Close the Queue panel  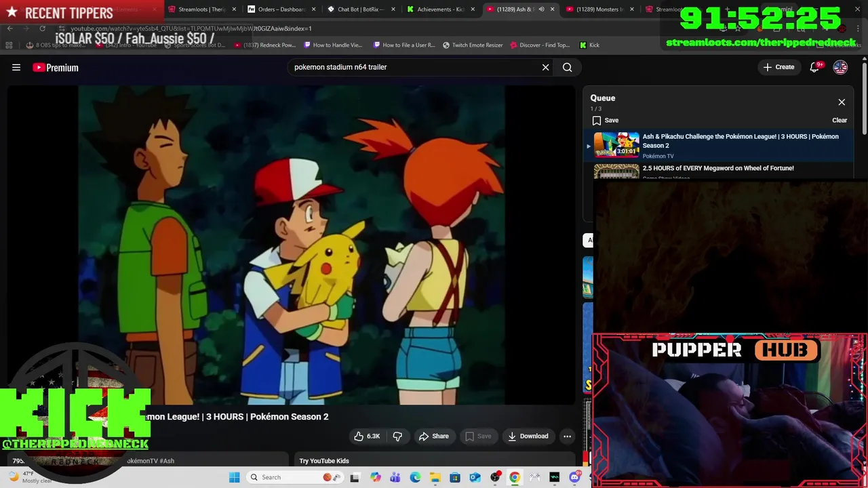pyautogui.click(x=842, y=102)
